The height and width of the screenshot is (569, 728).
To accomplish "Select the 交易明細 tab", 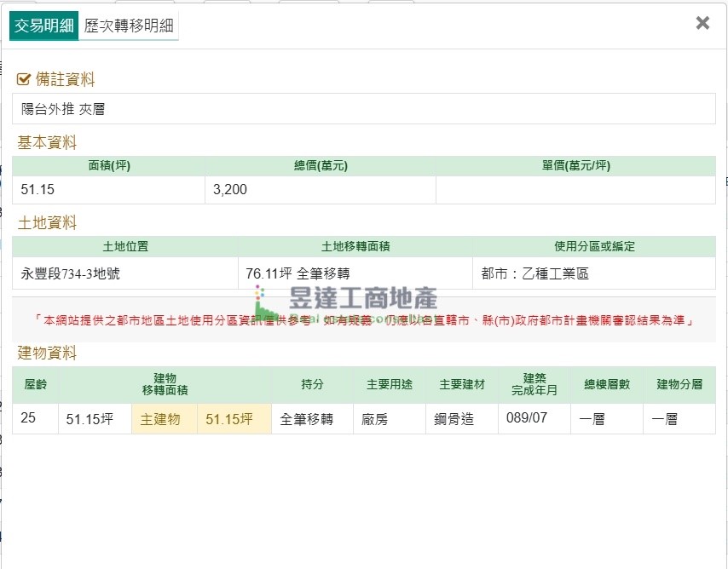I will point(44,26).
